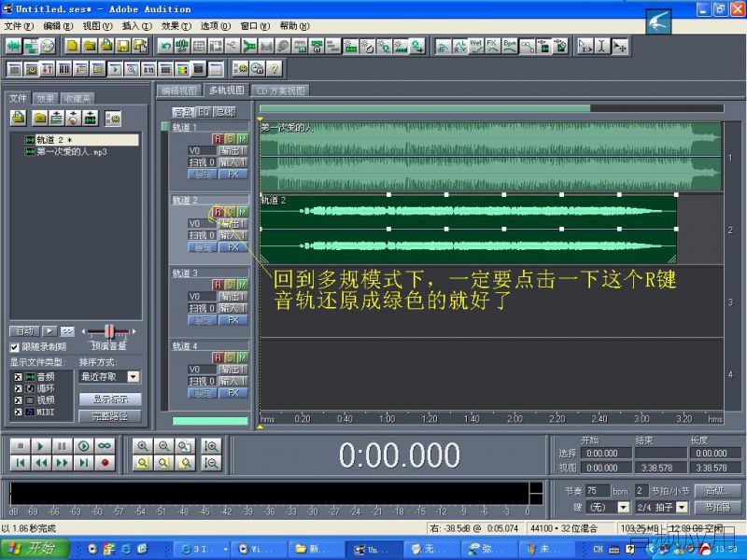The height and width of the screenshot is (560, 747).
Task: Choose output device for 轨道 4 via 输出1
Action: pos(233,369)
